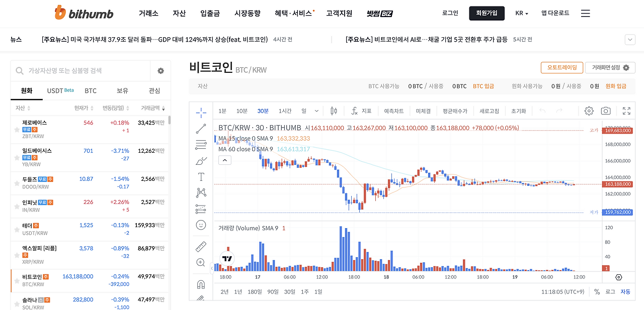Viewport: 644px width, 310px height.
Task: Open the timeframe dropdown next to 일
Action: (x=316, y=111)
